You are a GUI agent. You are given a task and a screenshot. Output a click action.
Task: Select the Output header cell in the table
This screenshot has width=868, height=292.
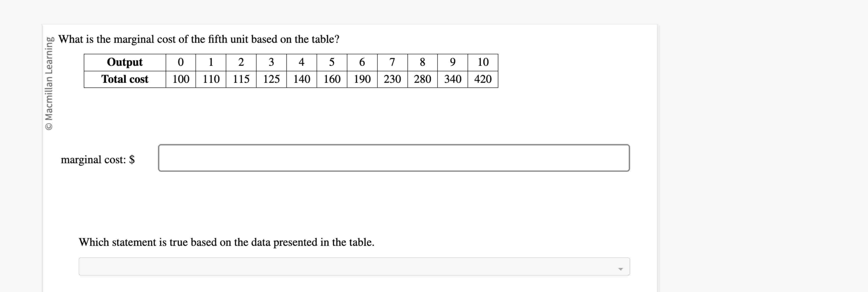click(124, 62)
